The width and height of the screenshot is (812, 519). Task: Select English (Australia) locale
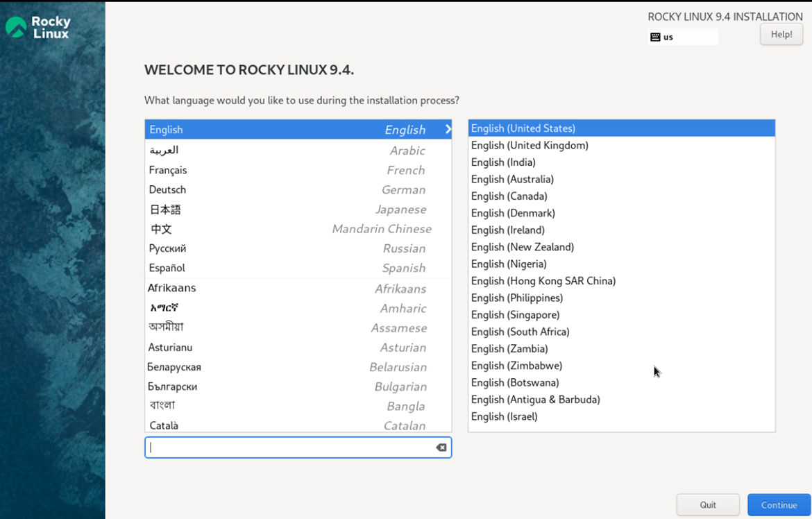621,179
